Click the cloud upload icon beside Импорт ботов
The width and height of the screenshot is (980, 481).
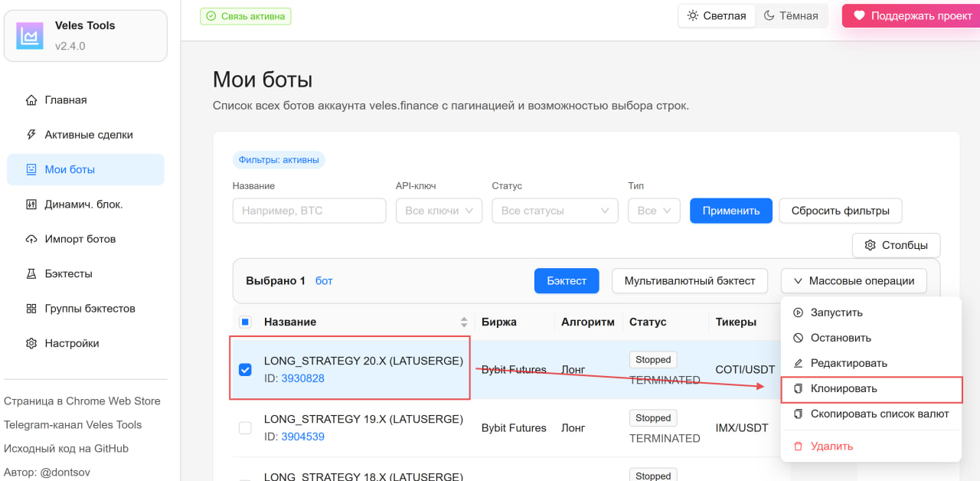[31, 239]
